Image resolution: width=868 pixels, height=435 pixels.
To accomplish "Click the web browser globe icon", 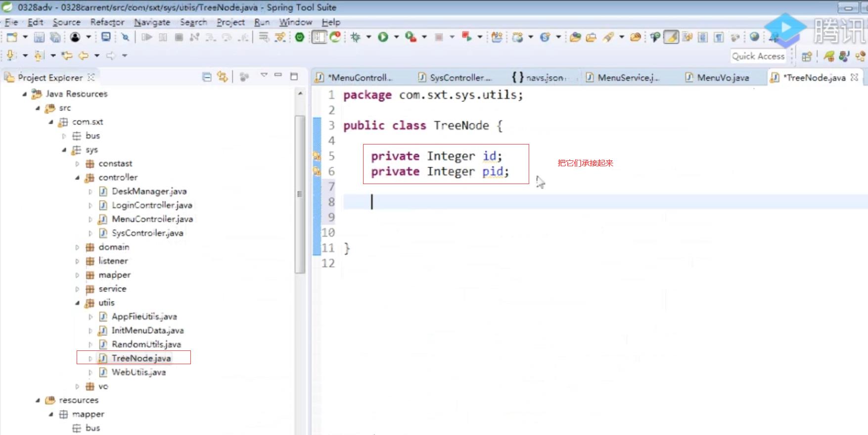I will point(754,37).
